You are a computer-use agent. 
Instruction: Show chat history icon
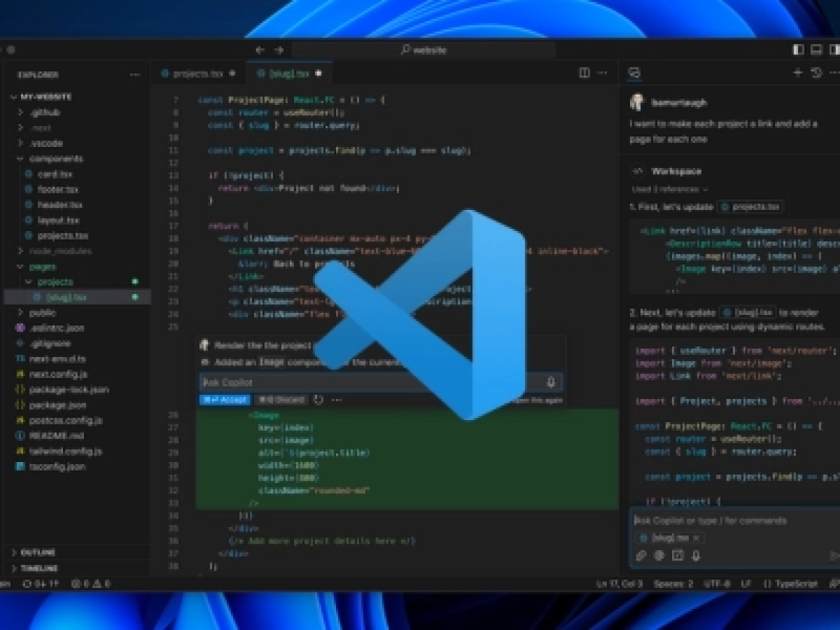pos(816,73)
